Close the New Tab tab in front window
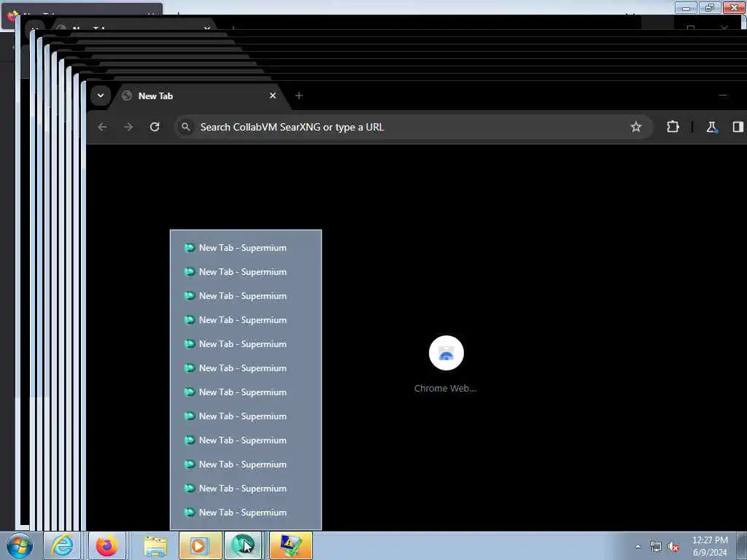Viewport: 747px width, 560px height. (273, 96)
